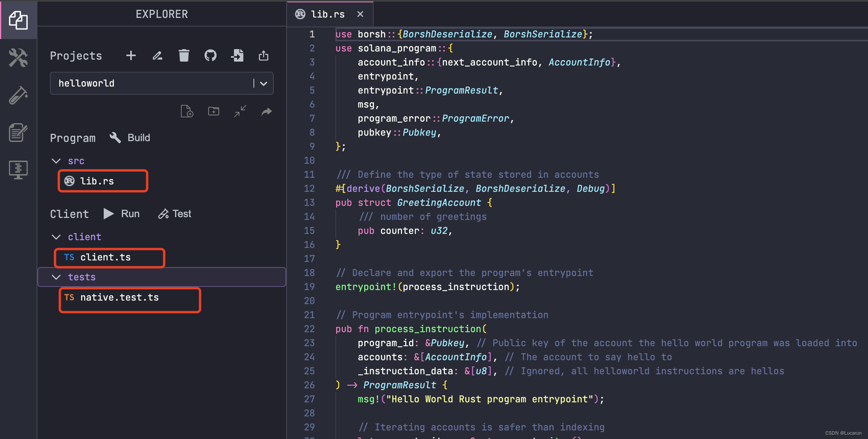The height and width of the screenshot is (439, 868).
Task: Select the lib.rs editor tab
Action: (327, 14)
